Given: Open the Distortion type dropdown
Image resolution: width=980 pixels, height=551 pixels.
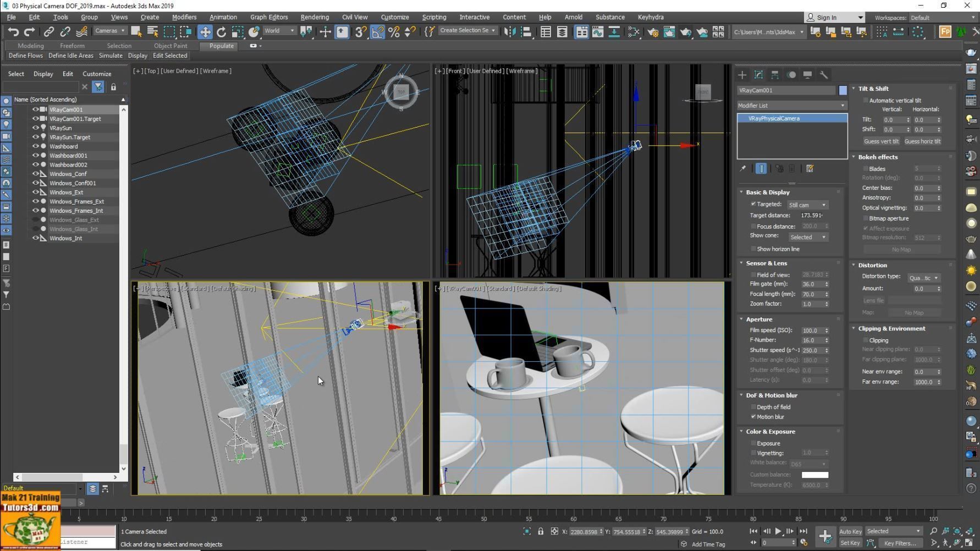Looking at the screenshot, I should point(923,278).
